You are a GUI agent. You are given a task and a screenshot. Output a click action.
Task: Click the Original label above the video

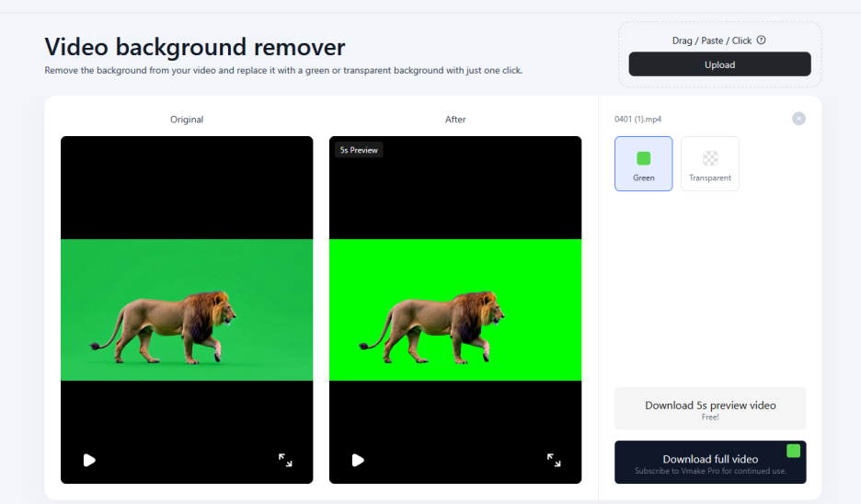point(187,120)
